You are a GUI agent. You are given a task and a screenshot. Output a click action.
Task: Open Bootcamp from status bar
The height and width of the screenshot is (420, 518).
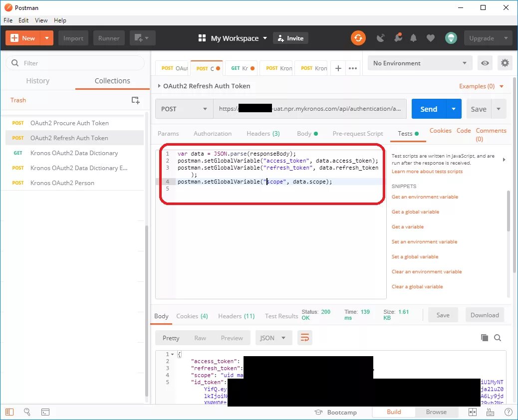336,412
